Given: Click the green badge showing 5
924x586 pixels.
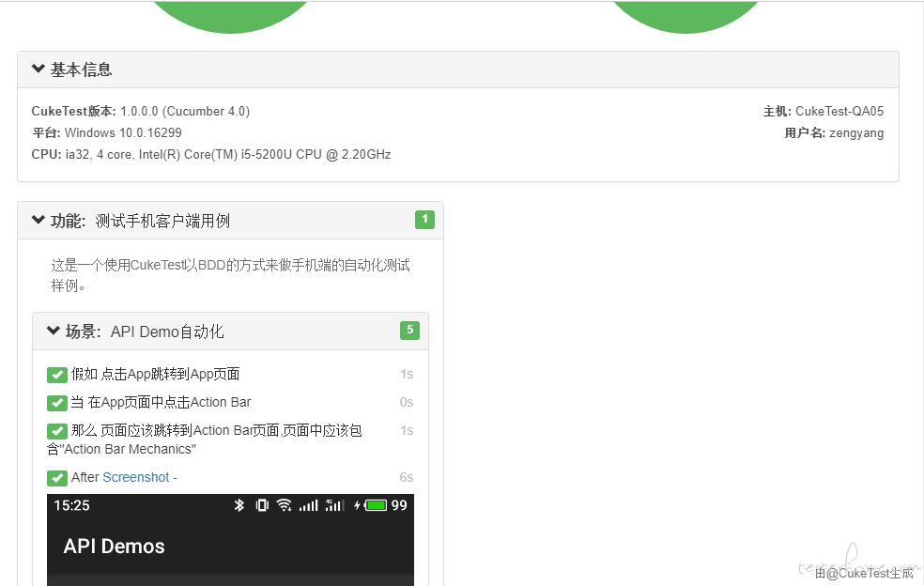Looking at the screenshot, I should click(x=409, y=331).
